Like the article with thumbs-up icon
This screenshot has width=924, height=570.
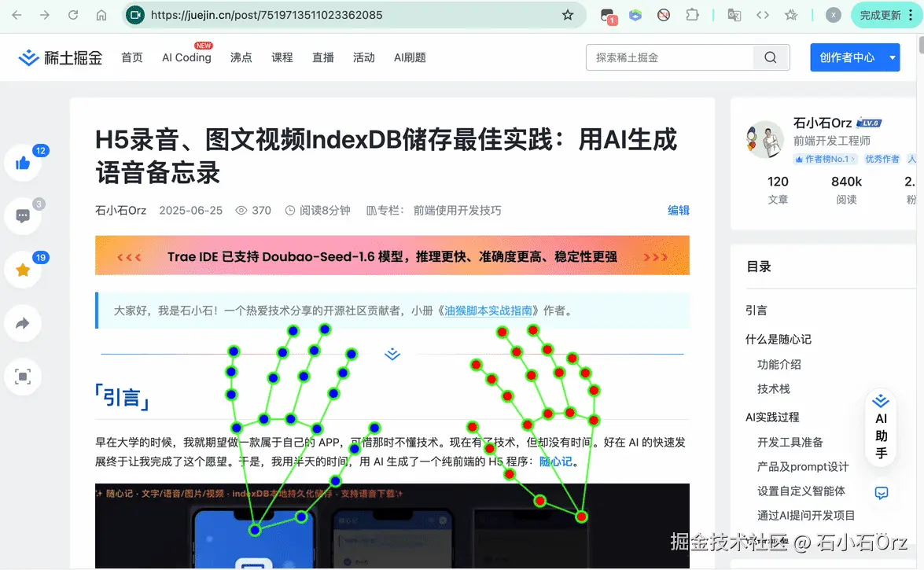click(23, 164)
